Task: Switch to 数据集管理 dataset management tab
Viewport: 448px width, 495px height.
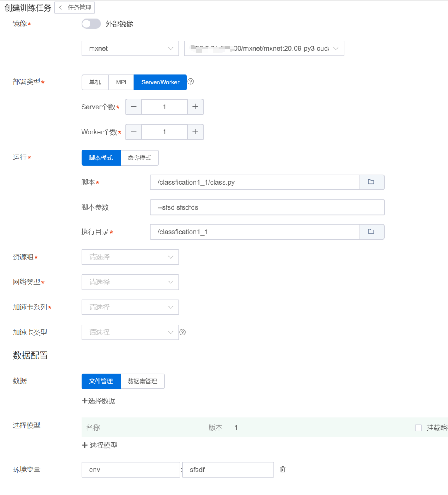Action: coord(142,381)
